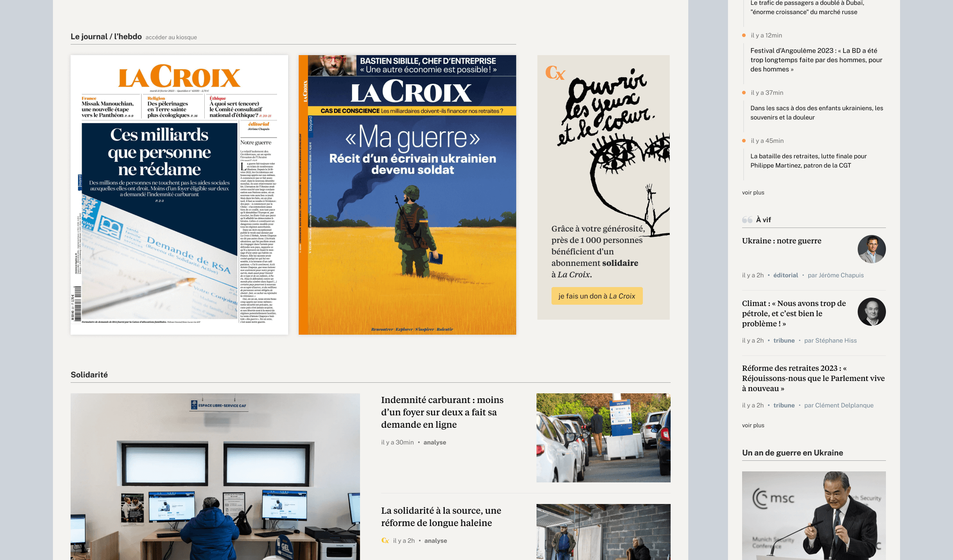The width and height of the screenshot is (953, 560).
Task: Open 'Un an de guerre en Ukraine' section heading
Action: pos(792,453)
